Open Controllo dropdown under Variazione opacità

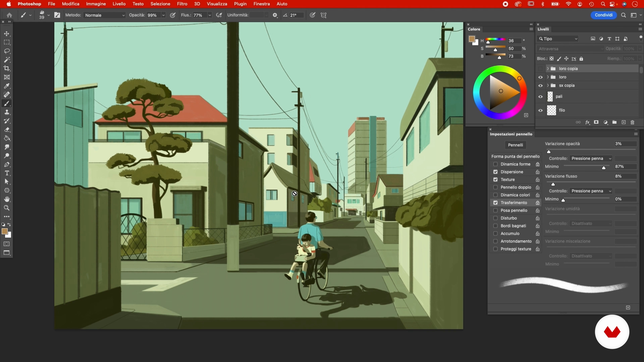(x=591, y=158)
